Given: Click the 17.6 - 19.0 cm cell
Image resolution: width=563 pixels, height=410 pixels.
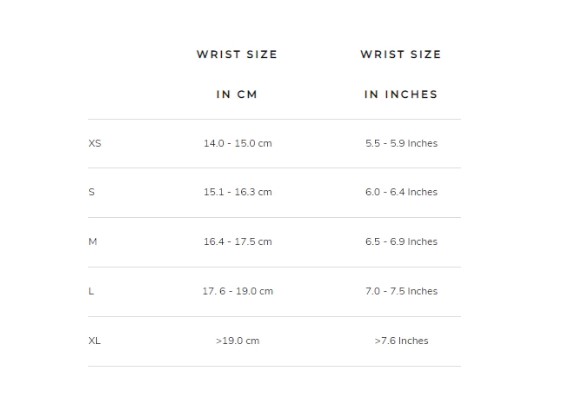Looking at the screenshot, I should (238, 291).
